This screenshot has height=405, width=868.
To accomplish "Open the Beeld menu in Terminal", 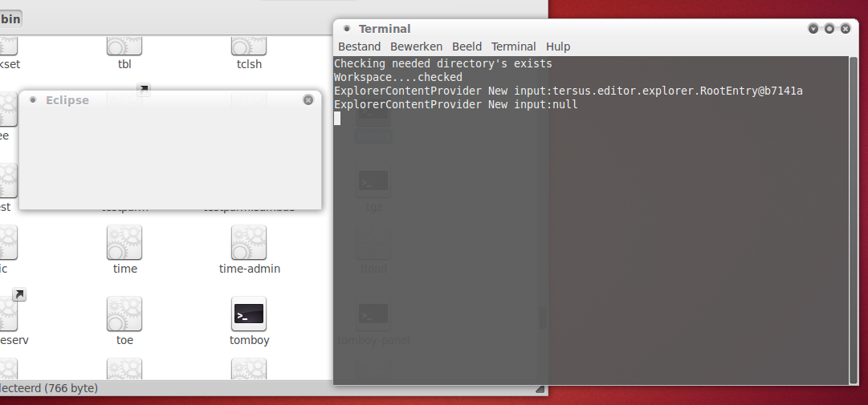I will [x=467, y=47].
